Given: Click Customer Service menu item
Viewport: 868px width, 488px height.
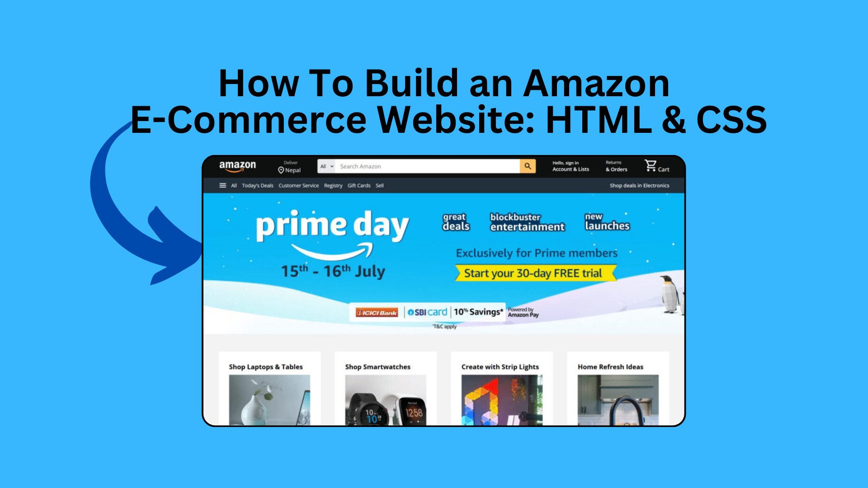Looking at the screenshot, I should pos(299,186).
